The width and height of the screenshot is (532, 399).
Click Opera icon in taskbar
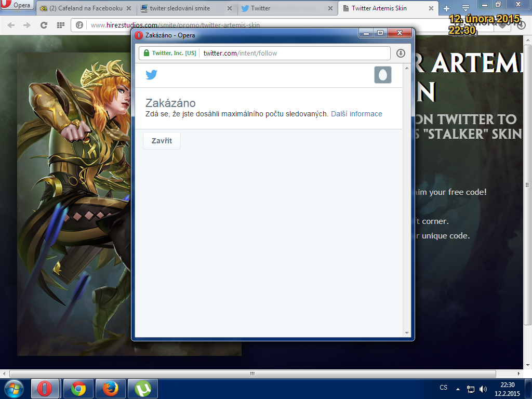pyautogui.click(x=45, y=389)
